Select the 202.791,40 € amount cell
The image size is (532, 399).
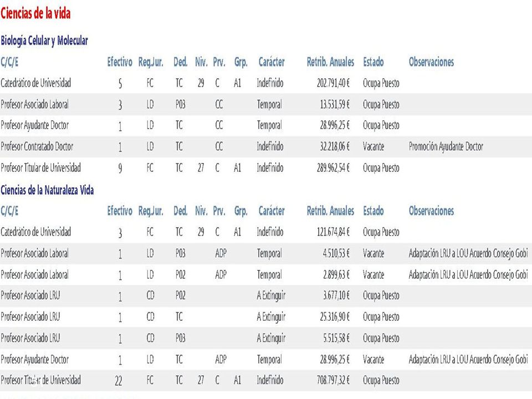(x=333, y=83)
